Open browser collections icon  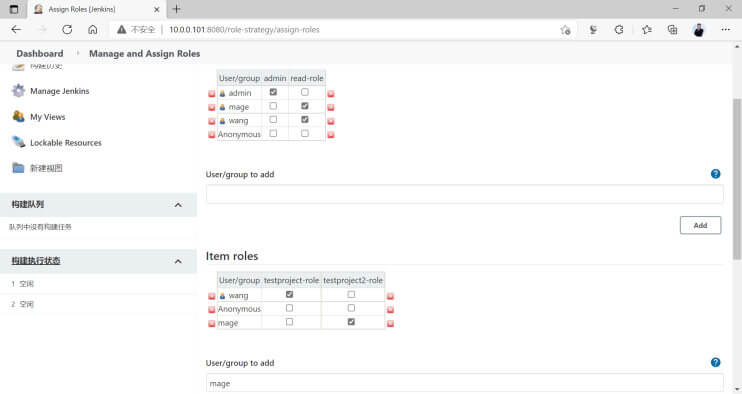coord(672,30)
